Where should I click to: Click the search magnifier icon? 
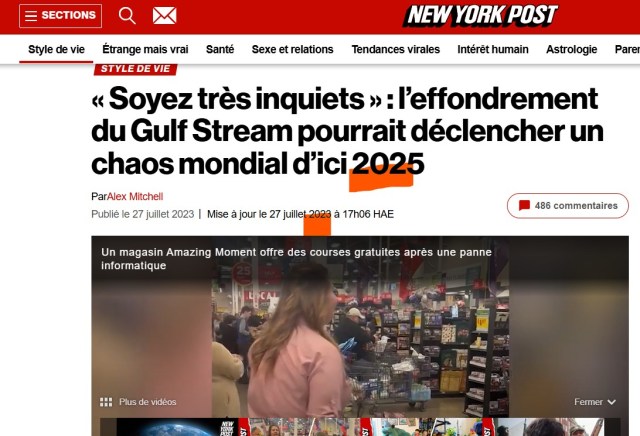pyautogui.click(x=127, y=16)
